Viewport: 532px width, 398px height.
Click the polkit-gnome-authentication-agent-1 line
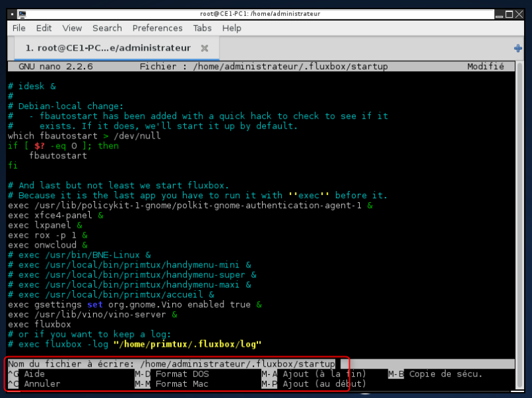[x=190, y=206]
